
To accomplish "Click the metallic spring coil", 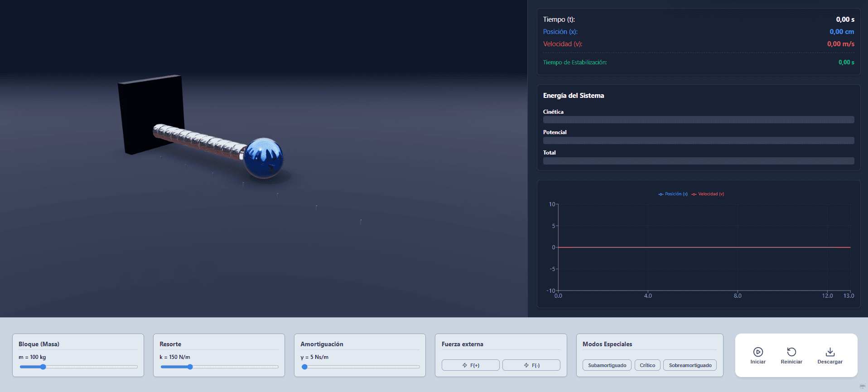I will coord(199,140).
